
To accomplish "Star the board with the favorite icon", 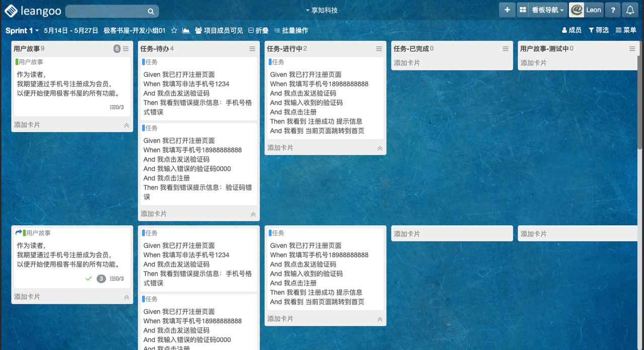I will pyautogui.click(x=174, y=31).
